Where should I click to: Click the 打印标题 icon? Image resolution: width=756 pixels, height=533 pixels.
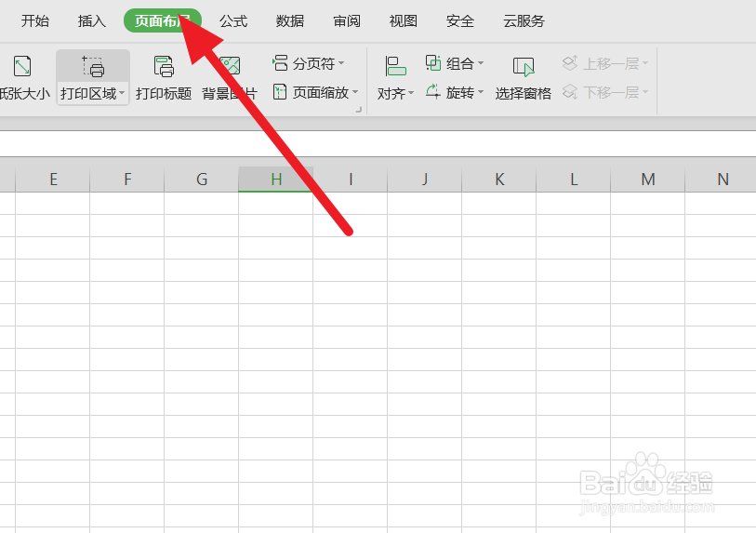click(164, 66)
